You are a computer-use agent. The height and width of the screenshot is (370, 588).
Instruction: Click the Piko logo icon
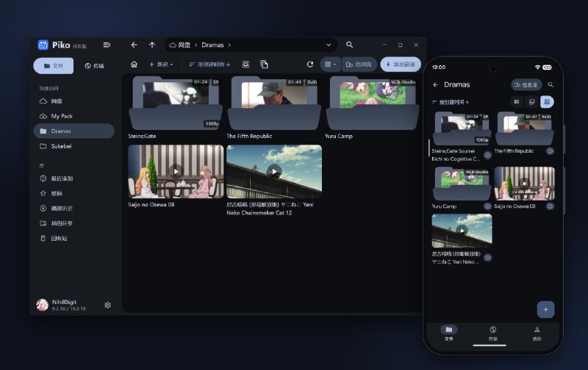coord(43,45)
